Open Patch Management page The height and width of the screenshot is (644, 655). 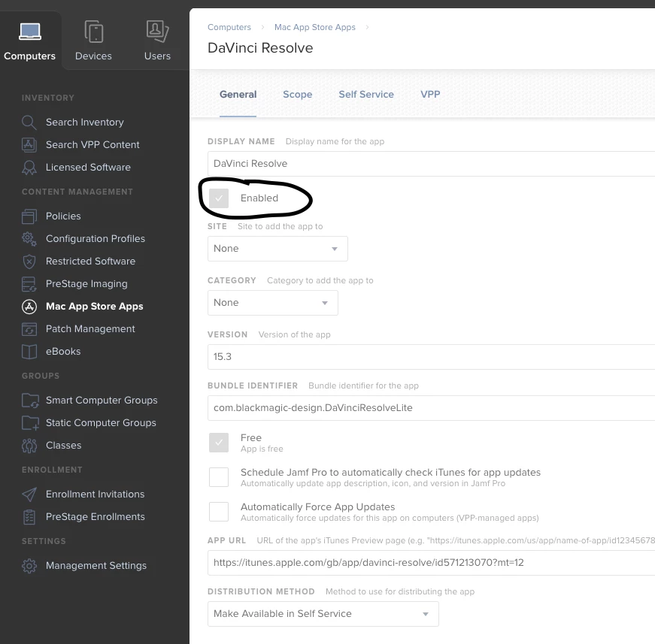pyautogui.click(x=90, y=329)
